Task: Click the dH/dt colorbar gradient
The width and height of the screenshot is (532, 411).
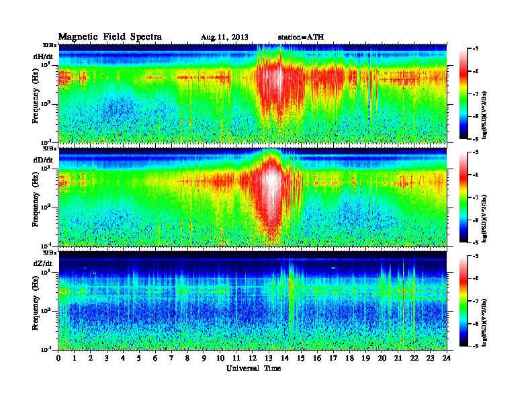Action: 463,94
